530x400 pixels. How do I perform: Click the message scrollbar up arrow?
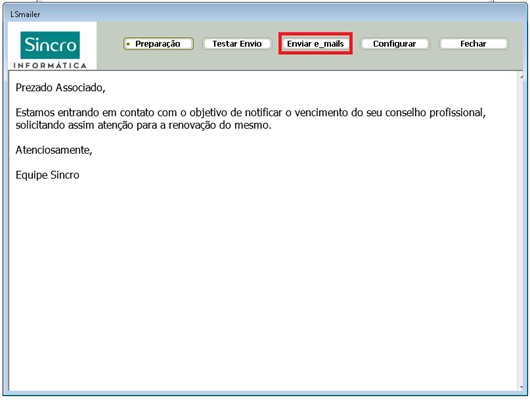tap(522, 77)
